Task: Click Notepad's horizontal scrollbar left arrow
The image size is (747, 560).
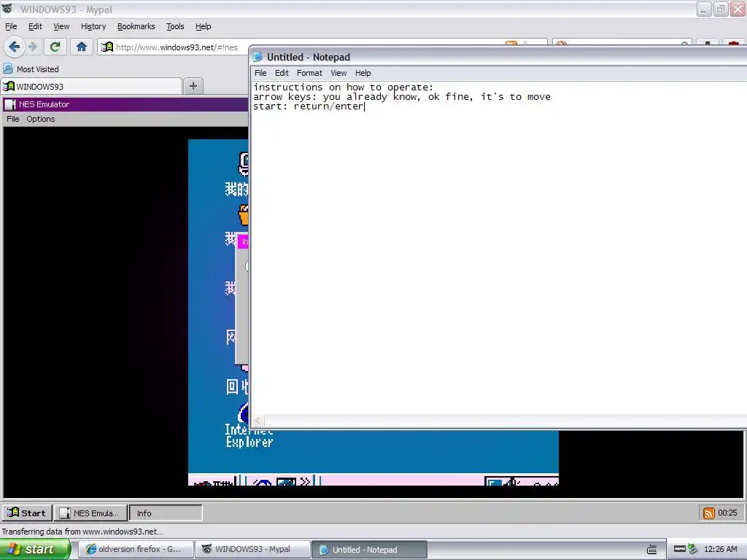Action: [x=258, y=421]
